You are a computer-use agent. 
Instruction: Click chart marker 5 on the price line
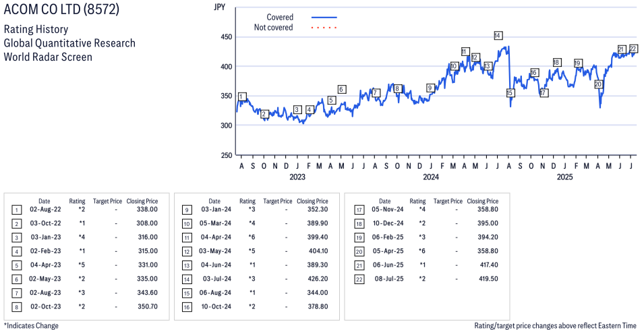pos(332,101)
